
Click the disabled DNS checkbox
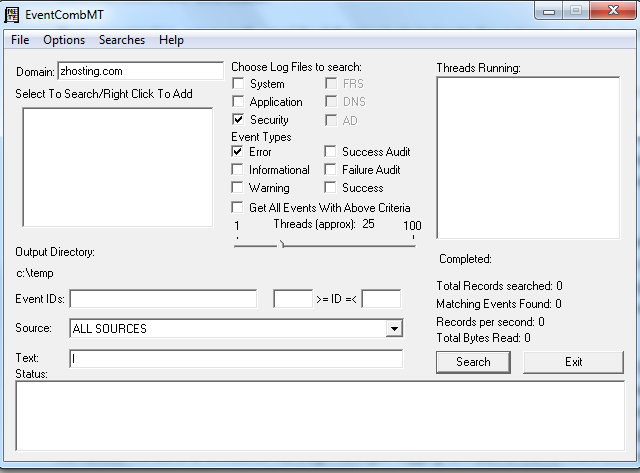[x=331, y=101]
